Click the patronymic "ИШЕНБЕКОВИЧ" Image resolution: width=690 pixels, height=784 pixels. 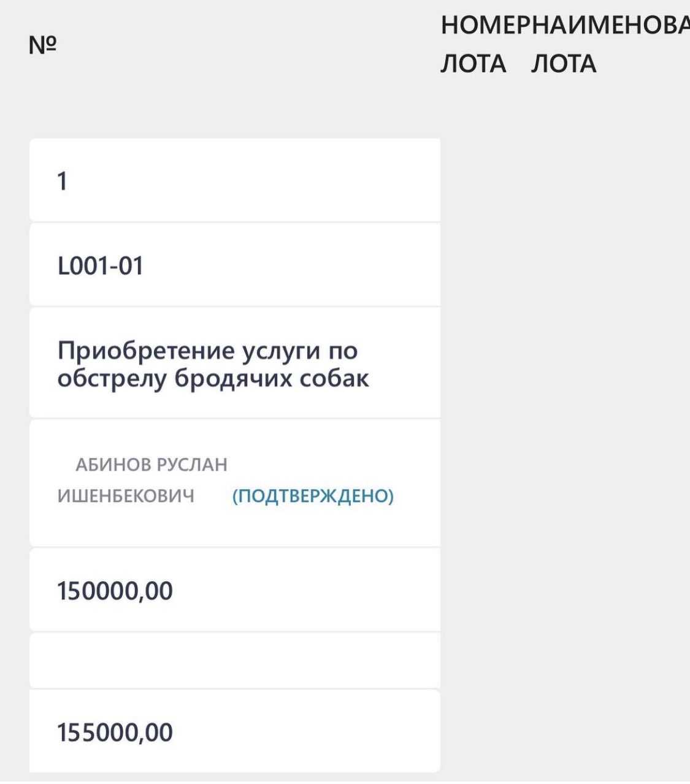pos(126,496)
